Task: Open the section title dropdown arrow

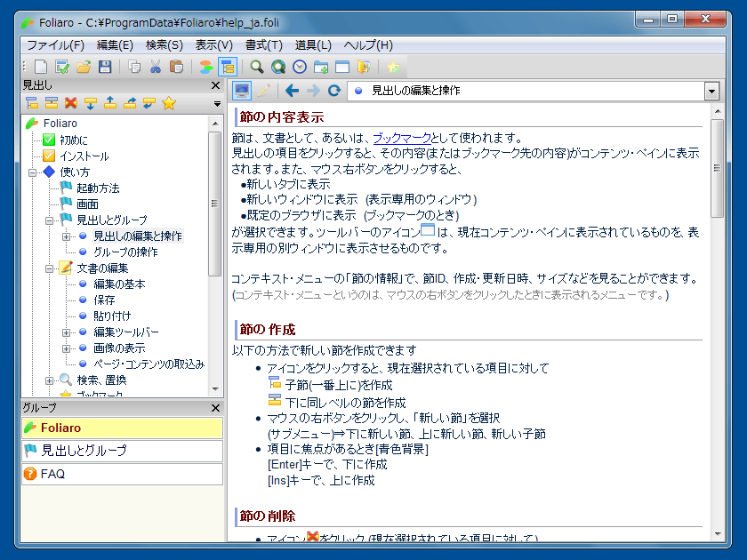Action: [x=711, y=91]
